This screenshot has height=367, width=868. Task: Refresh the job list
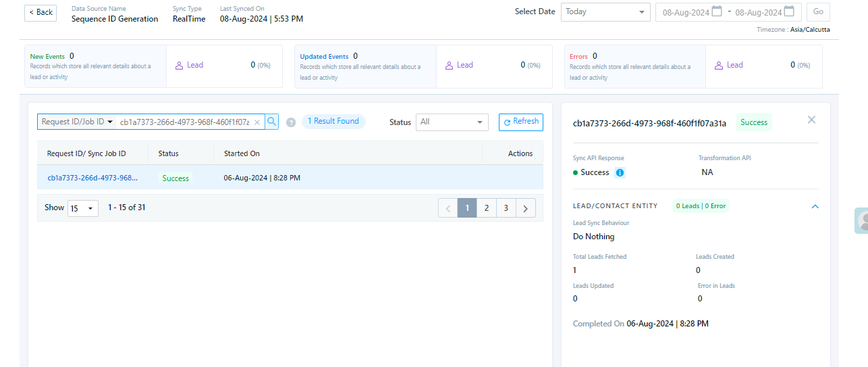point(520,122)
